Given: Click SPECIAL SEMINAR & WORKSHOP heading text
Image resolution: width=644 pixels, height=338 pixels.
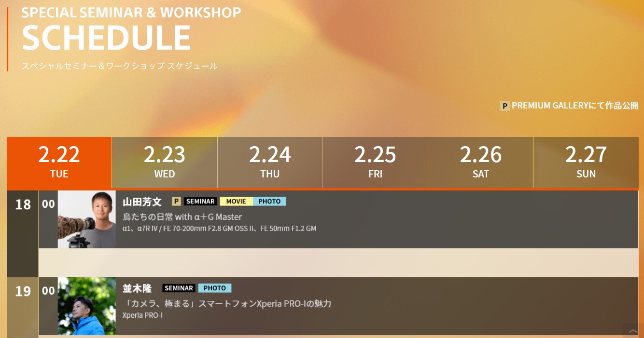Looking at the screenshot, I should (131, 12).
